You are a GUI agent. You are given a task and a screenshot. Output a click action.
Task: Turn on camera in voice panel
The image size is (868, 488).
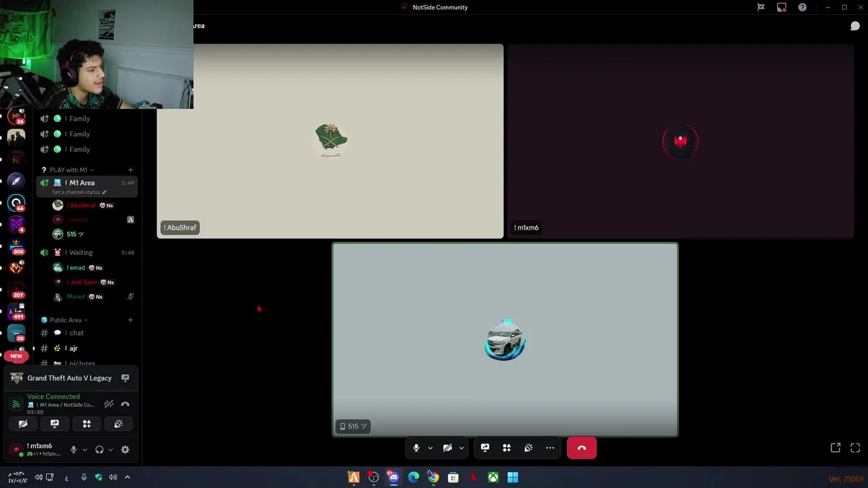click(22, 424)
